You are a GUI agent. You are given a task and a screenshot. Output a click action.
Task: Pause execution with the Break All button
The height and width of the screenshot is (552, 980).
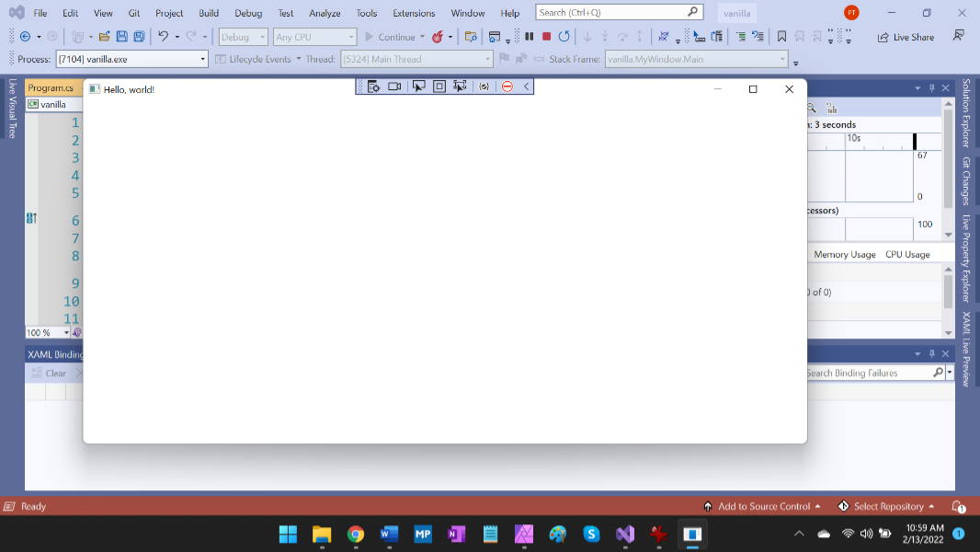click(x=530, y=37)
